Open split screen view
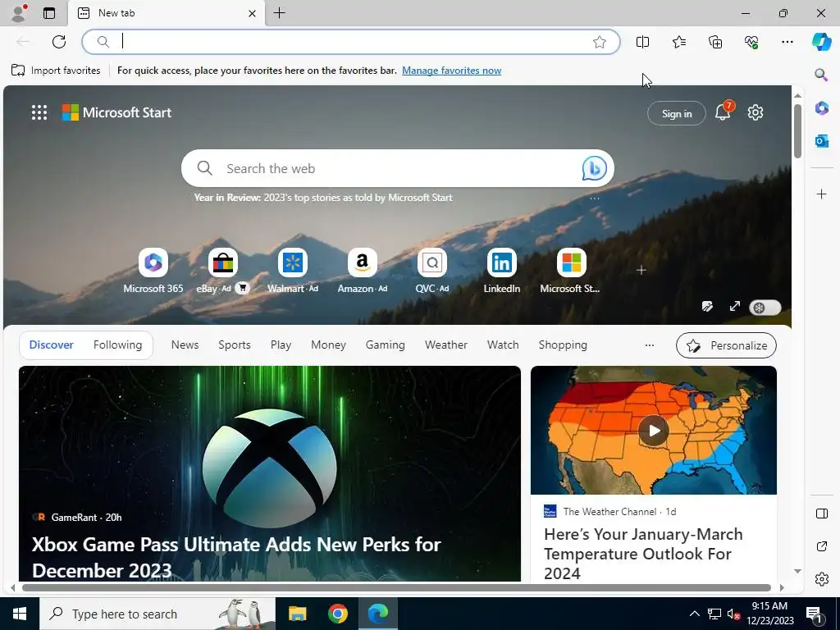 pyautogui.click(x=642, y=42)
